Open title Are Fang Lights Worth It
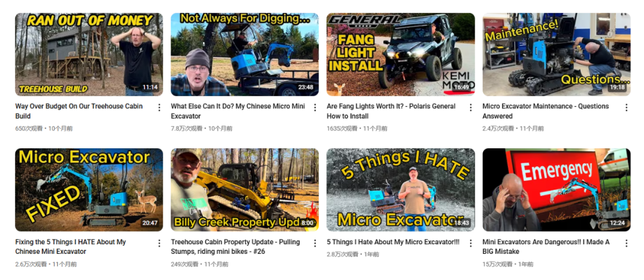The image size is (644, 280). [391, 111]
